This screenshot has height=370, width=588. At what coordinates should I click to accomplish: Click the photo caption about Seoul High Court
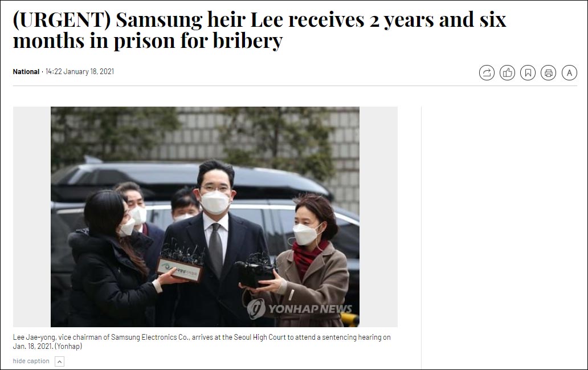[x=202, y=341]
